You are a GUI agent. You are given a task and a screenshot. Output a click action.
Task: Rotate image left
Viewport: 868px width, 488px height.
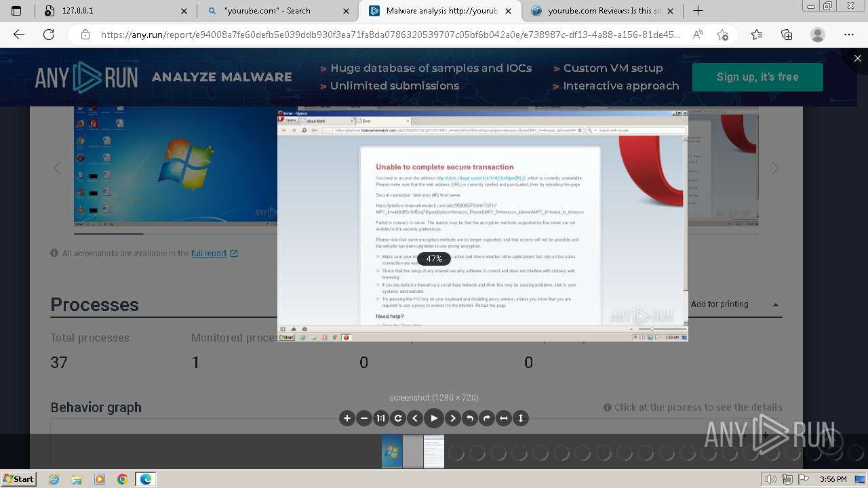[x=469, y=418]
